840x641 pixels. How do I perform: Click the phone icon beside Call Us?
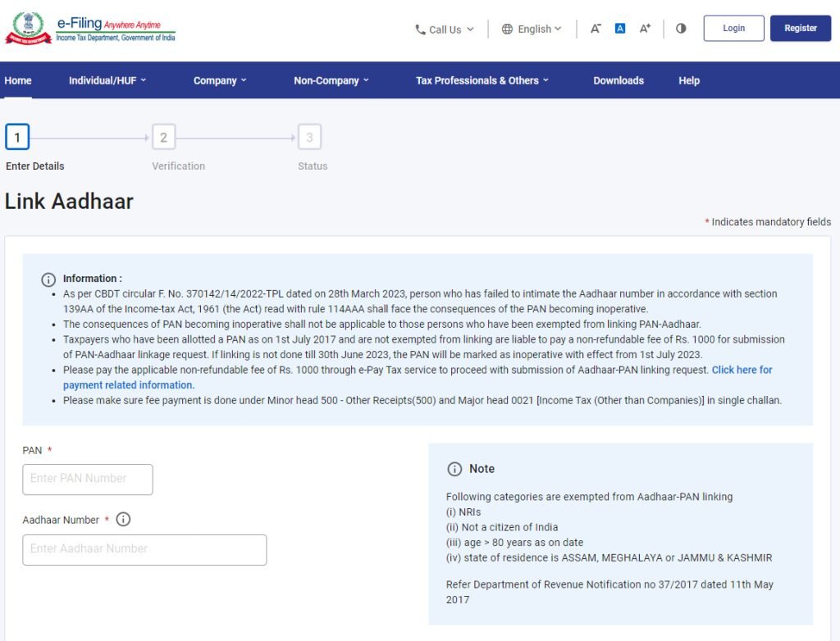click(x=421, y=30)
